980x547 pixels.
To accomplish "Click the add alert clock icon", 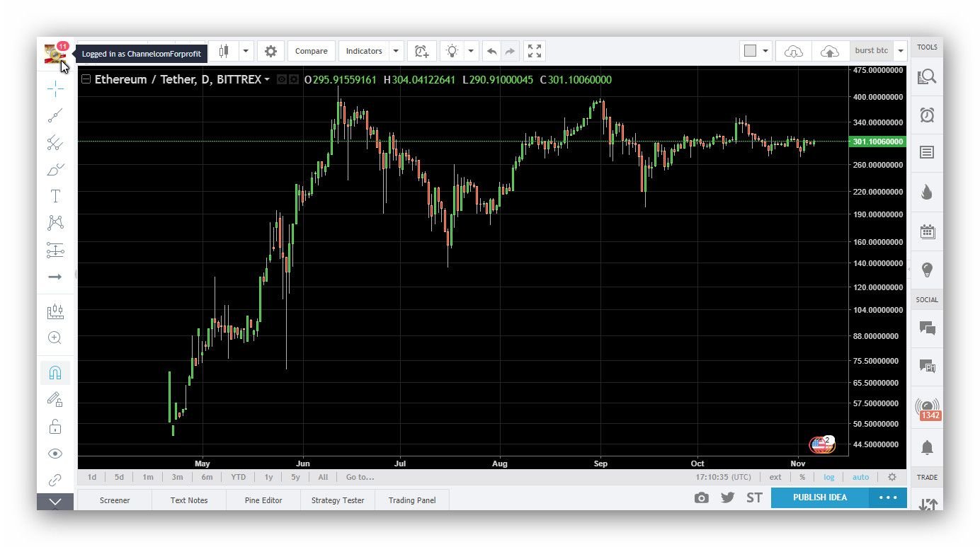I will click(422, 51).
